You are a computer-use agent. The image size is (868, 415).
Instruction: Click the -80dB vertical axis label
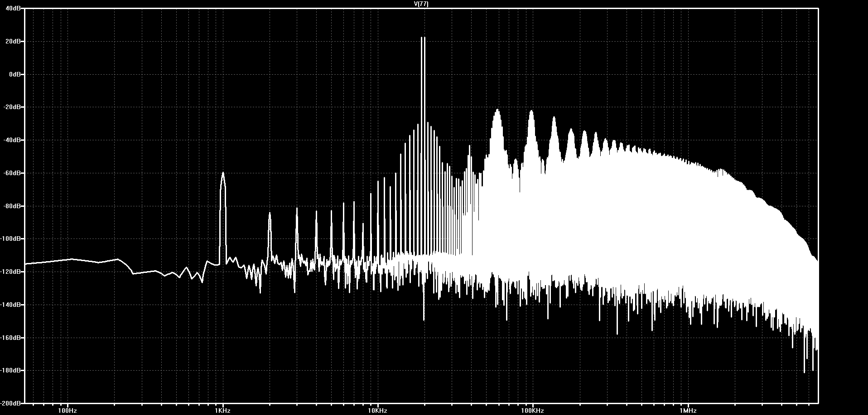tap(12, 206)
